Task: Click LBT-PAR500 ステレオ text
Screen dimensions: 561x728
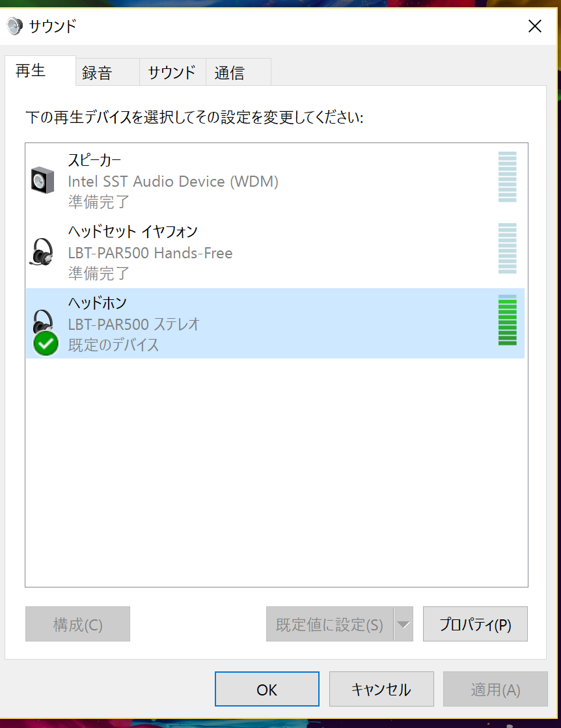Action: tap(134, 324)
